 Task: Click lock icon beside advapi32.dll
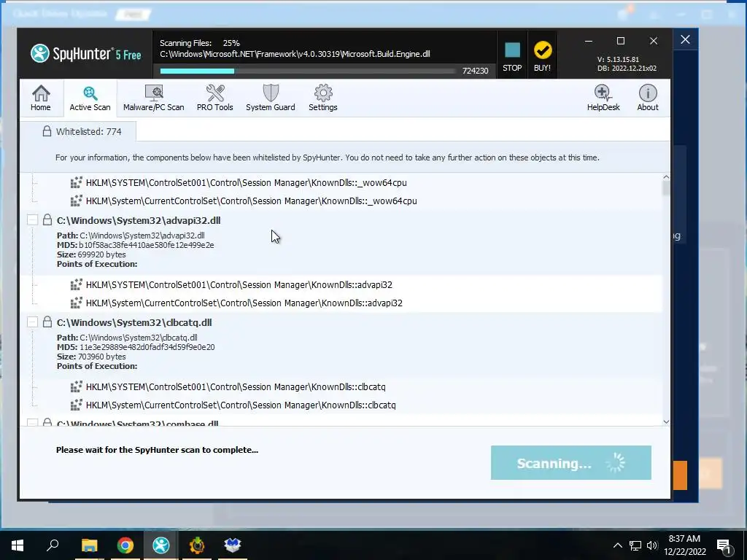tap(47, 219)
